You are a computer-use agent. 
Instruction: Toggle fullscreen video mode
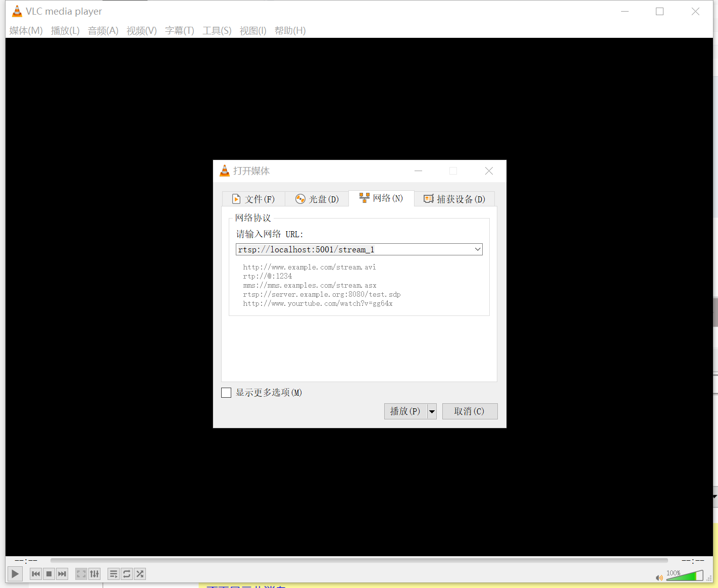point(81,574)
